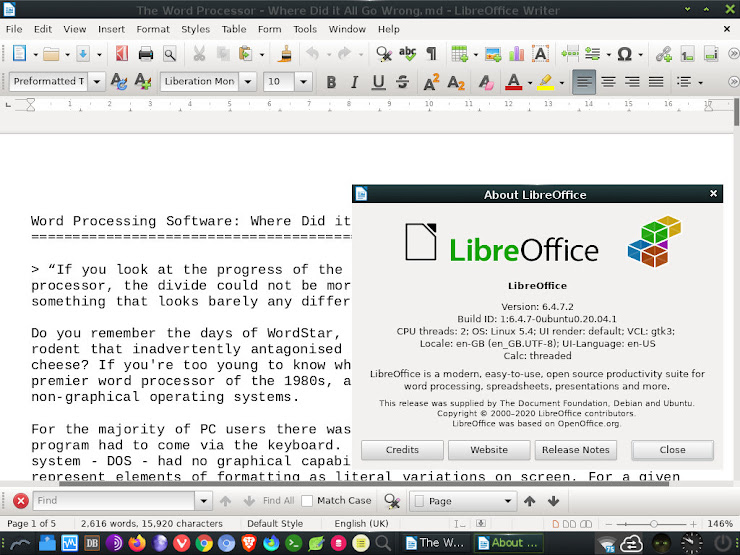
Task: Clear direct formatting
Action: point(485,82)
